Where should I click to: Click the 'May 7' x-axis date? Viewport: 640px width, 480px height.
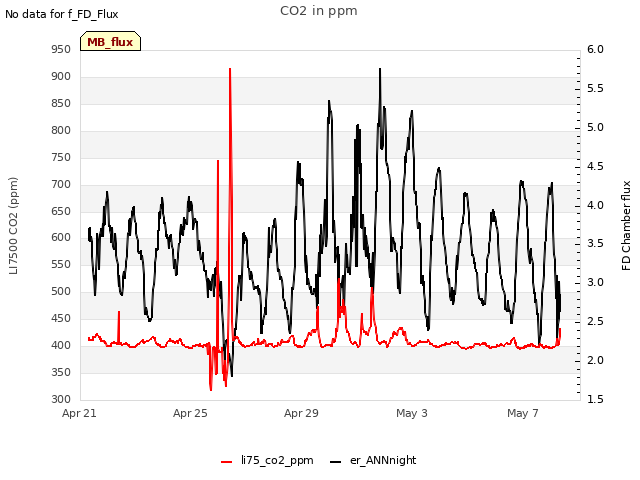pos(523,413)
